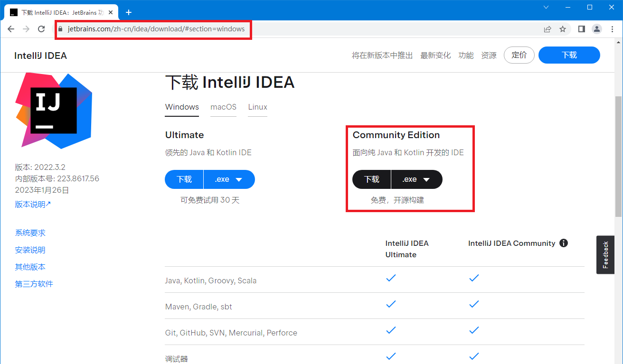Screen dimensions: 623x364
Task: Open the 系统要求 link
Action: (30, 233)
